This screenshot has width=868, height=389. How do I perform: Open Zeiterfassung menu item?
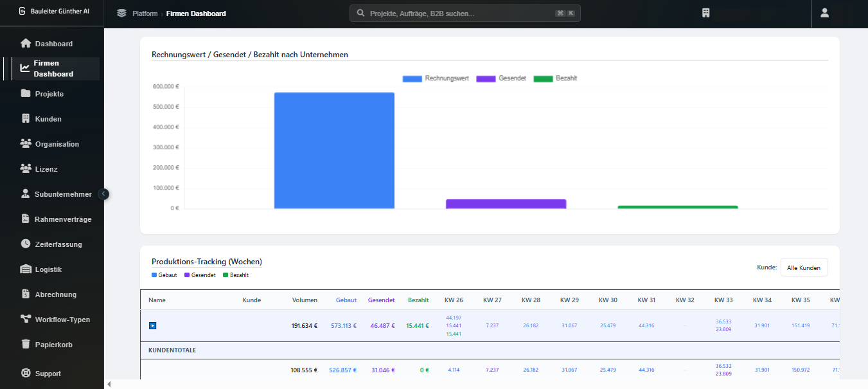click(58, 244)
